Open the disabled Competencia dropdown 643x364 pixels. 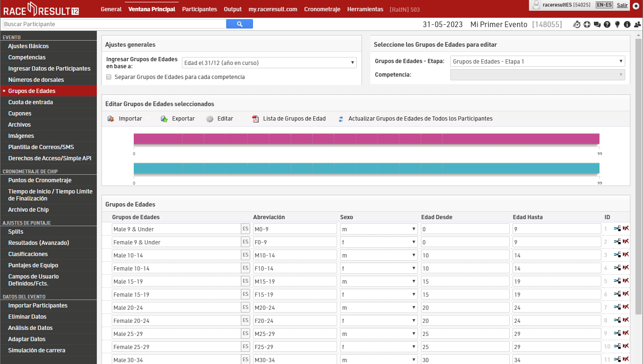coord(537,74)
